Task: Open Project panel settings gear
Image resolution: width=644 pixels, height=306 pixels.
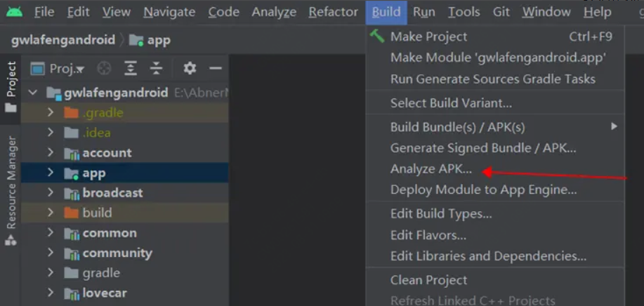Action: click(x=190, y=68)
